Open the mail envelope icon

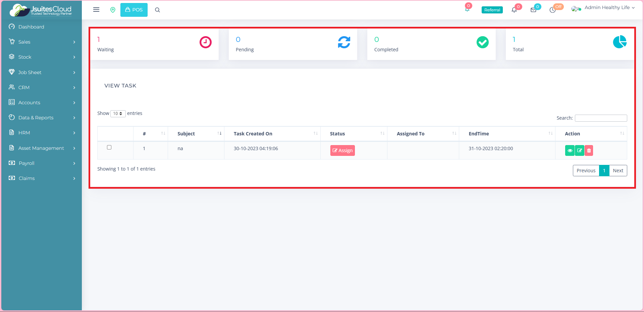(x=533, y=10)
